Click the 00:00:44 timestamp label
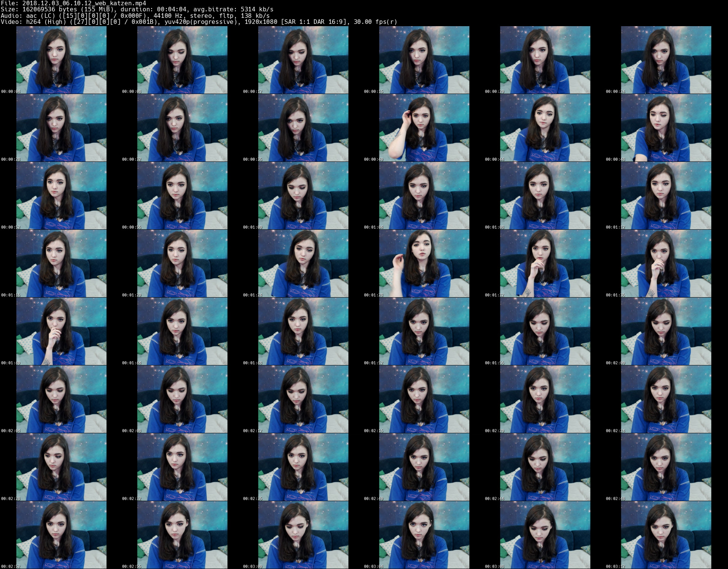Image resolution: width=728 pixels, height=569 pixels. [494, 160]
